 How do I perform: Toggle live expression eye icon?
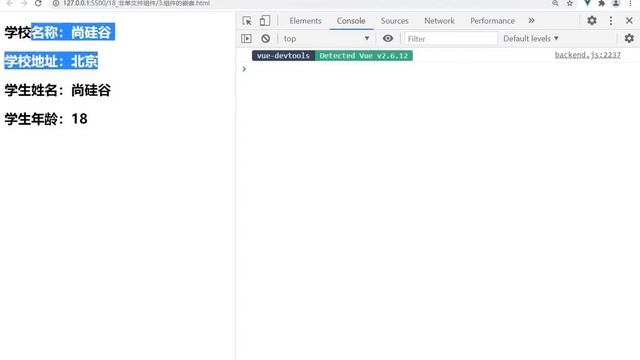[x=388, y=38]
